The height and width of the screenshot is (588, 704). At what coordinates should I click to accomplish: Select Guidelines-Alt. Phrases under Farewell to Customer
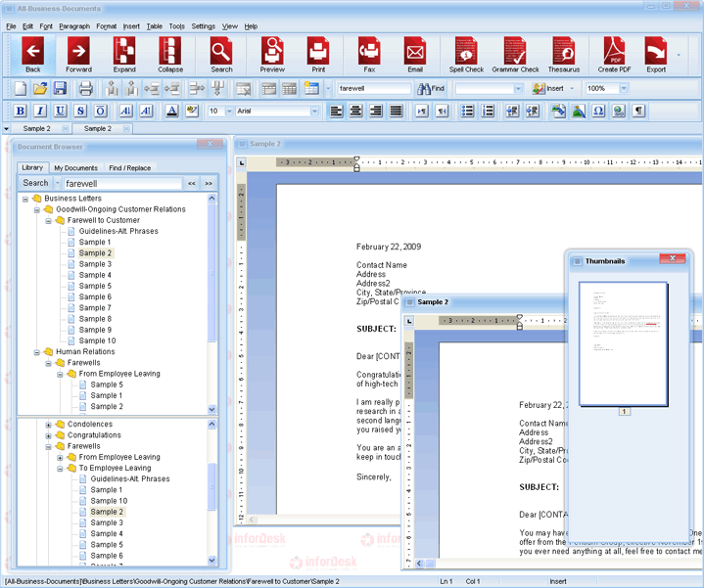point(118,232)
